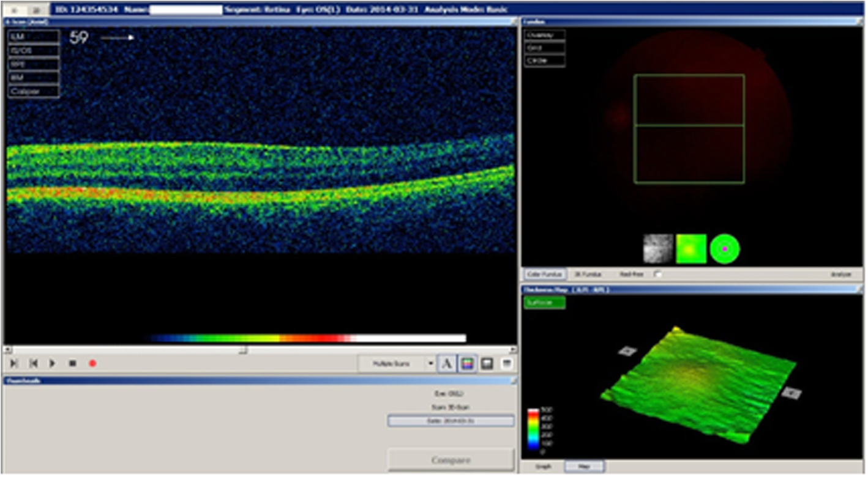
Task: Tick the Red-free checkbox
Action: pos(658,275)
